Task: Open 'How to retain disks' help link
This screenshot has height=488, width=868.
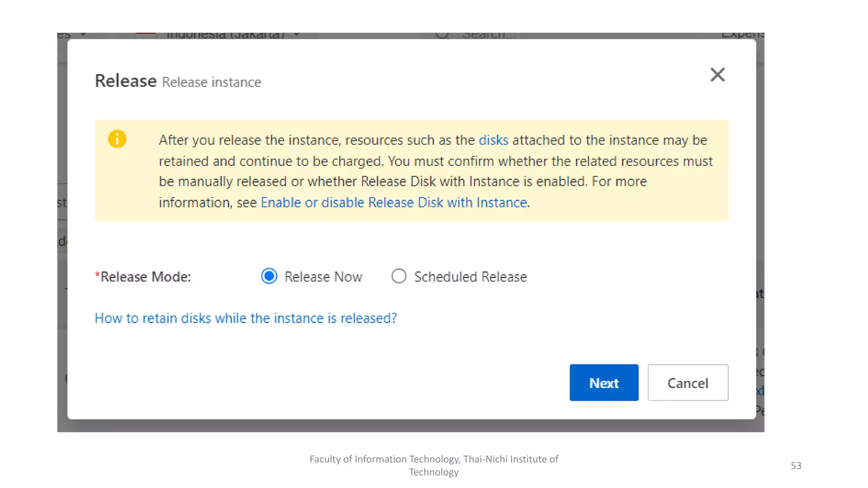Action: pyautogui.click(x=246, y=318)
